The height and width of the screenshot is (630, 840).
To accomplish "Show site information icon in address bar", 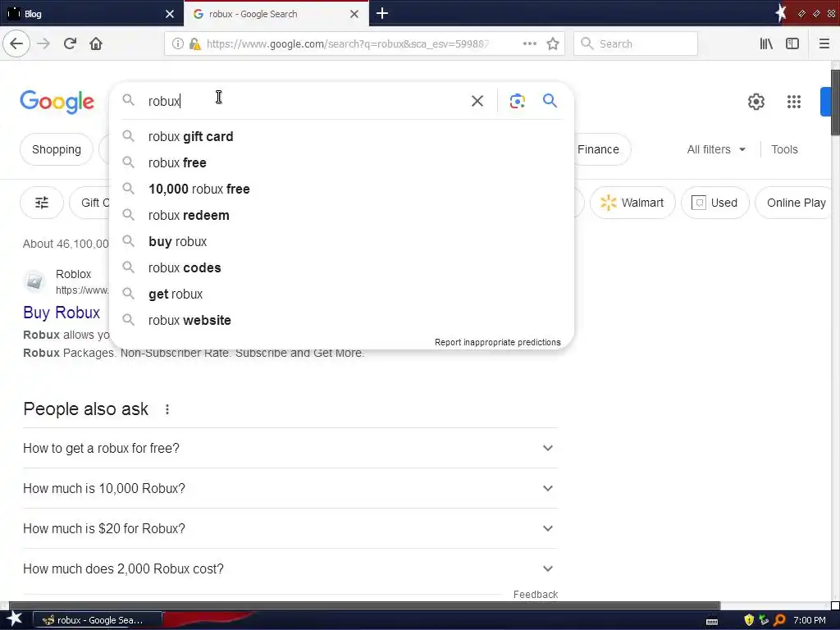I will click(177, 44).
